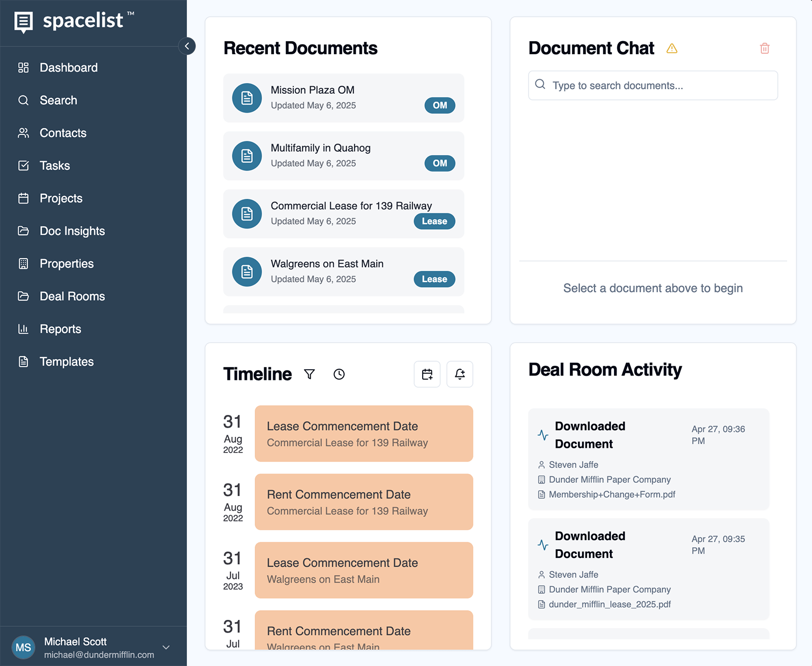
Task: Click the trash icon in Document Chat
Action: point(764,48)
